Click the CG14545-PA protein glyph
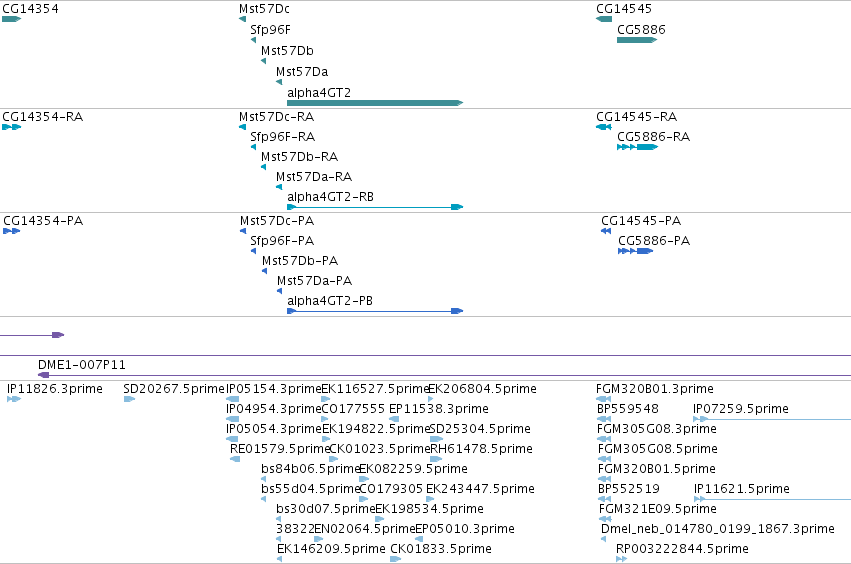 pos(606,231)
